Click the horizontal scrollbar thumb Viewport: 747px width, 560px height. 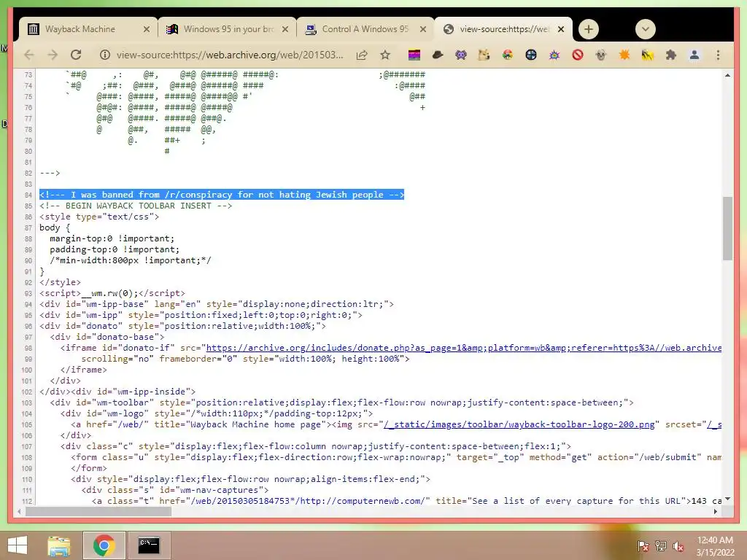point(98,511)
